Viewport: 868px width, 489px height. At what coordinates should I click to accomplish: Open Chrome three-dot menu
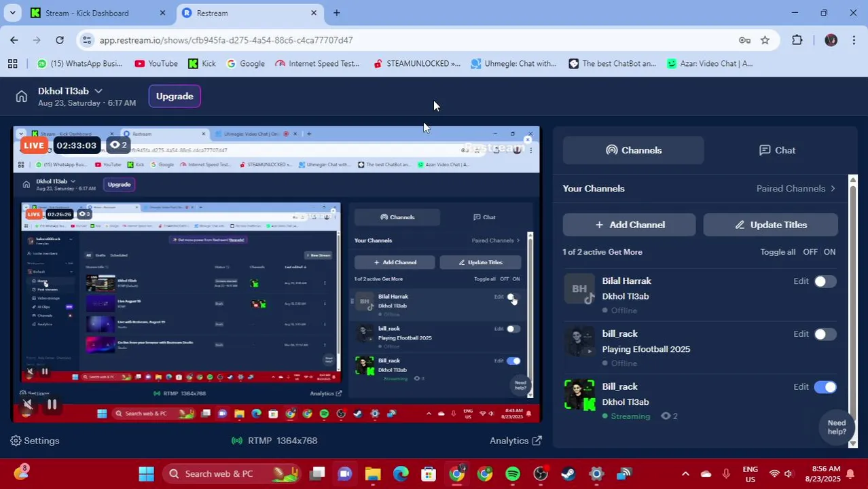pos(854,40)
